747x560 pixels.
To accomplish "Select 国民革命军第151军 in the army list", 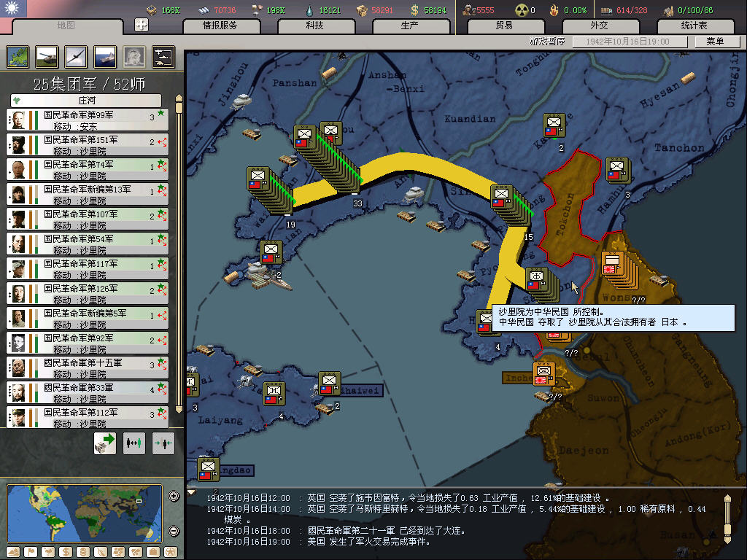I will (x=88, y=145).
